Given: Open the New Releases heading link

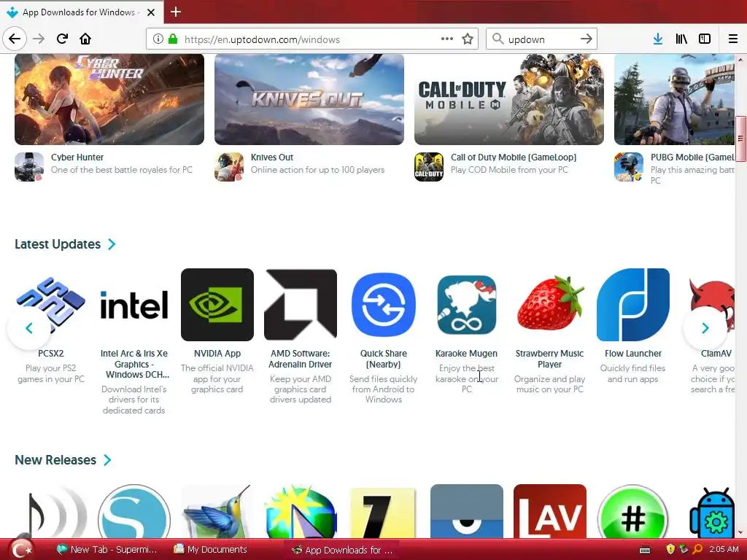Looking at the screenshot, I should pyautogui.click(x=55, y=460).
